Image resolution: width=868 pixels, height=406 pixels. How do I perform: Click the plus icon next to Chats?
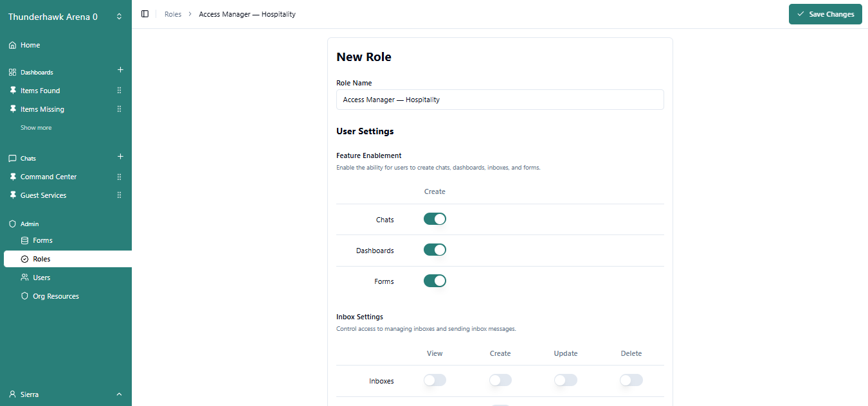[120, 157]
